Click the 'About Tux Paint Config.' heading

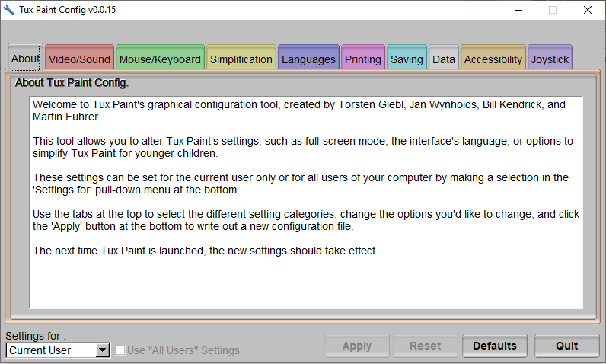point(72,83)
